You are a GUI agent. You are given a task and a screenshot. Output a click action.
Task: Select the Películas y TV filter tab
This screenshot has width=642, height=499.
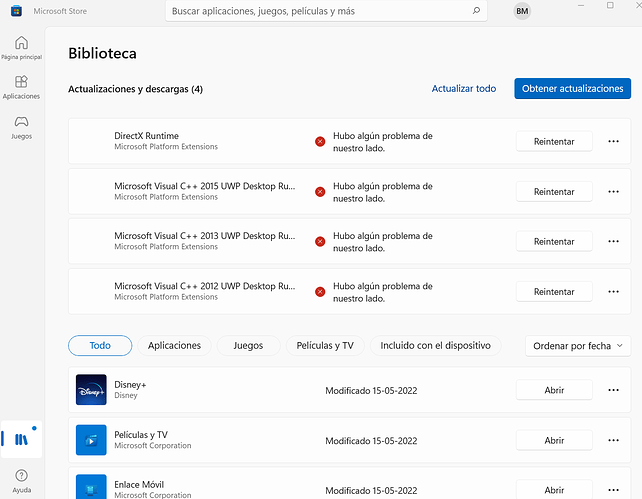[x=325, y=345]
